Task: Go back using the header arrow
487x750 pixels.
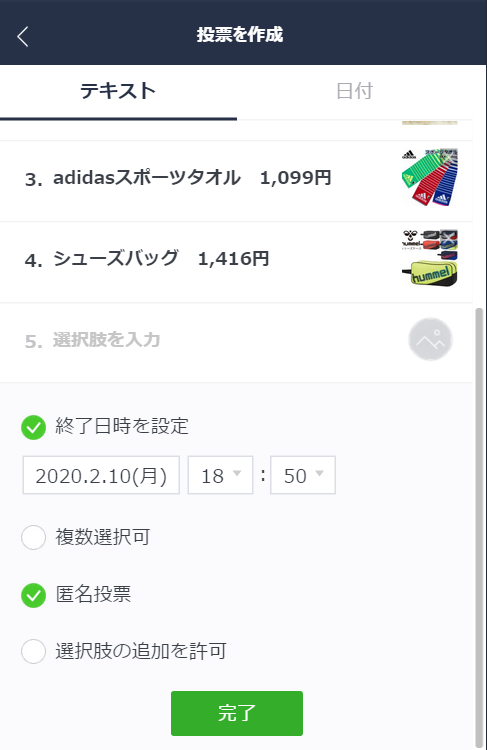Action: point(23,36)
